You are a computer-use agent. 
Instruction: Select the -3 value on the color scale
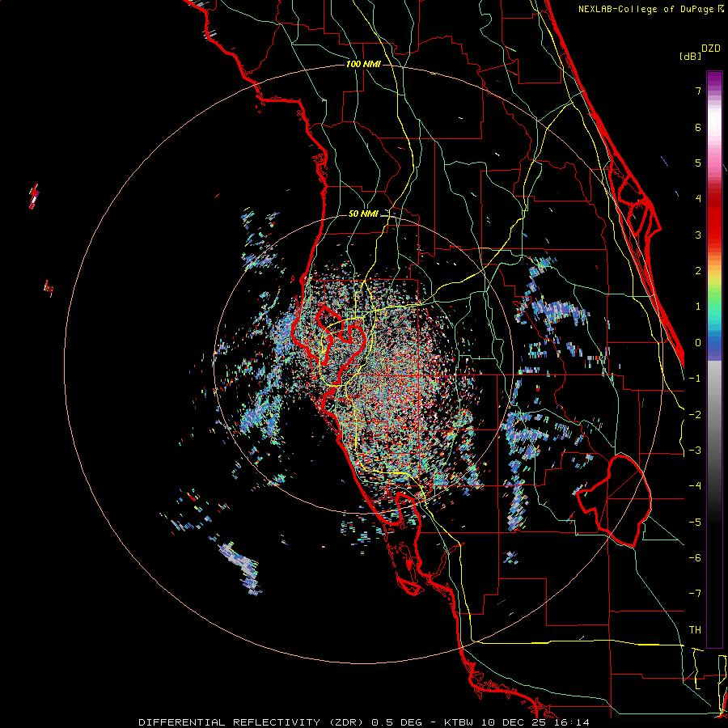(695, 451)
